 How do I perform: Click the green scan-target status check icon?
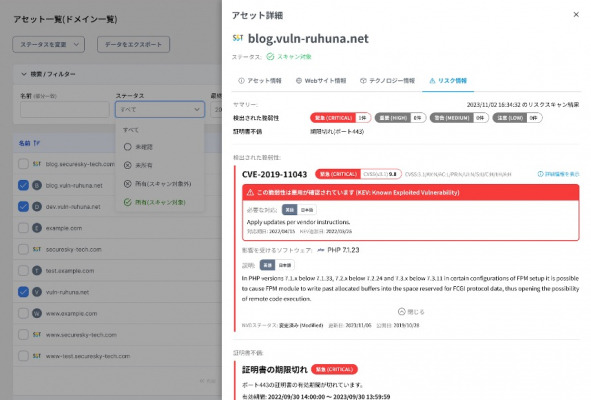(x=270, y=57)
